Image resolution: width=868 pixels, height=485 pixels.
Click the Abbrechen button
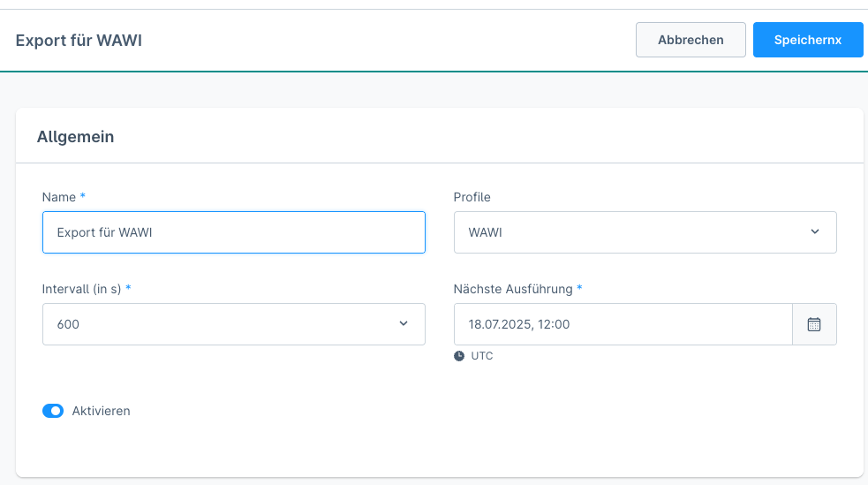click(691, 40)
